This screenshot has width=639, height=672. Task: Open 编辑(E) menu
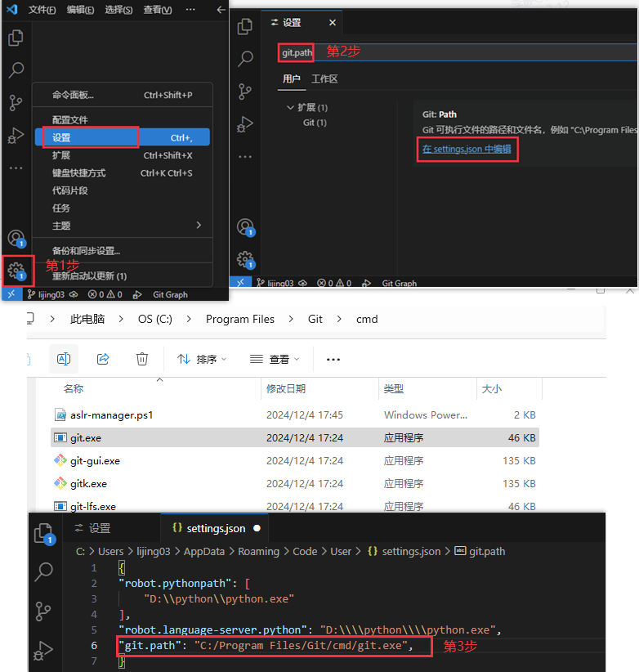point(80,10)
